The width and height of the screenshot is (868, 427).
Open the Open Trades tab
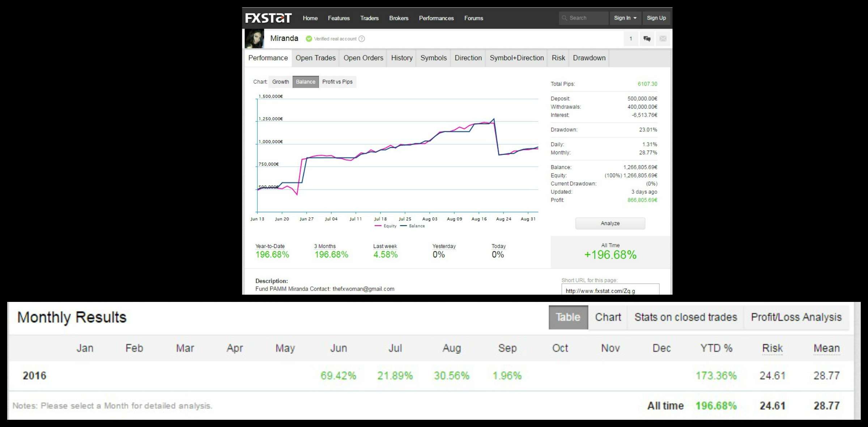315,58
